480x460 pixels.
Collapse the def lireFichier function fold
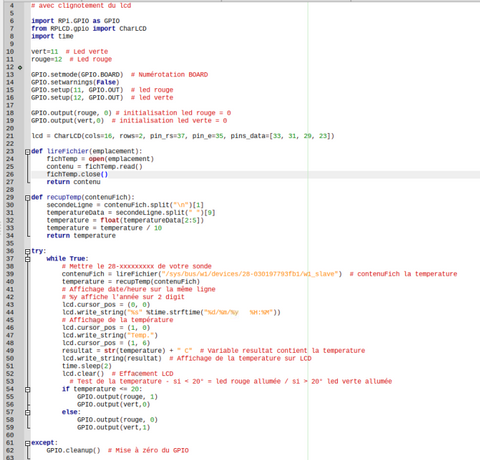point(28,152)
